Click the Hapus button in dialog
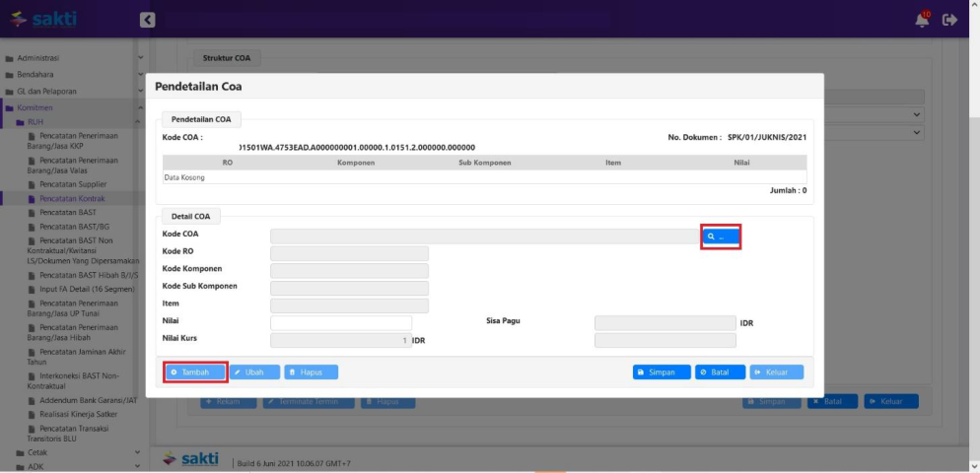The image size is (980, 473). 311,372
